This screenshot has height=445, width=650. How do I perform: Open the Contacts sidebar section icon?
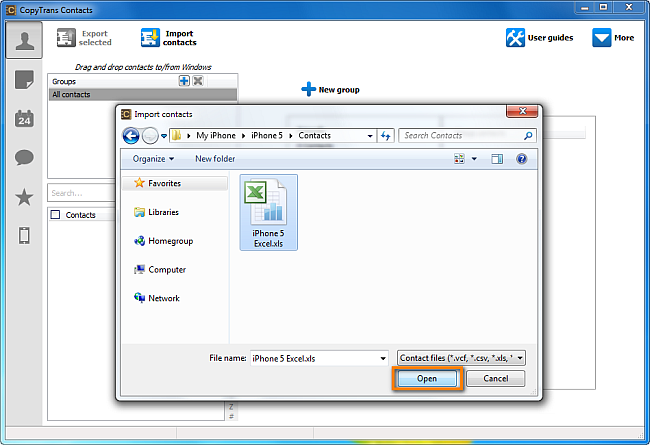tap(24, 40)
